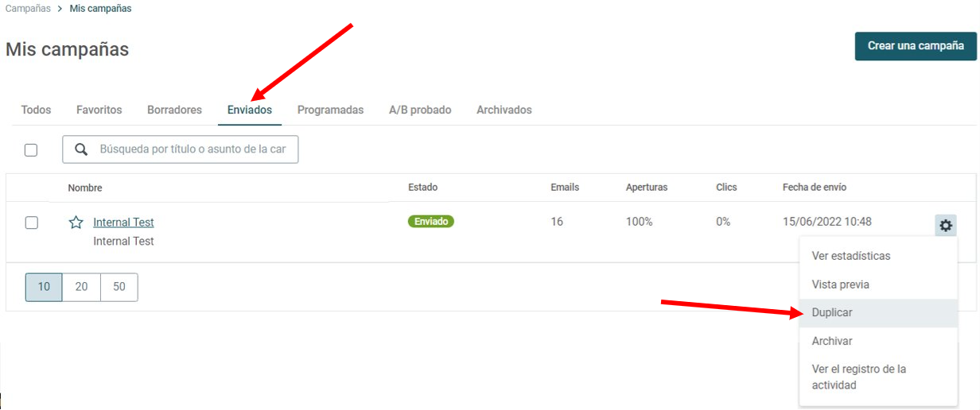Click the Estado column header

[423, 188]
